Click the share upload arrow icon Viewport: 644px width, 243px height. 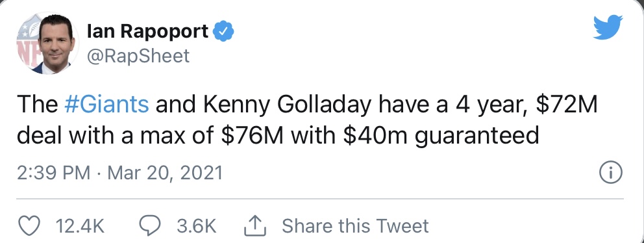[255, 225]
